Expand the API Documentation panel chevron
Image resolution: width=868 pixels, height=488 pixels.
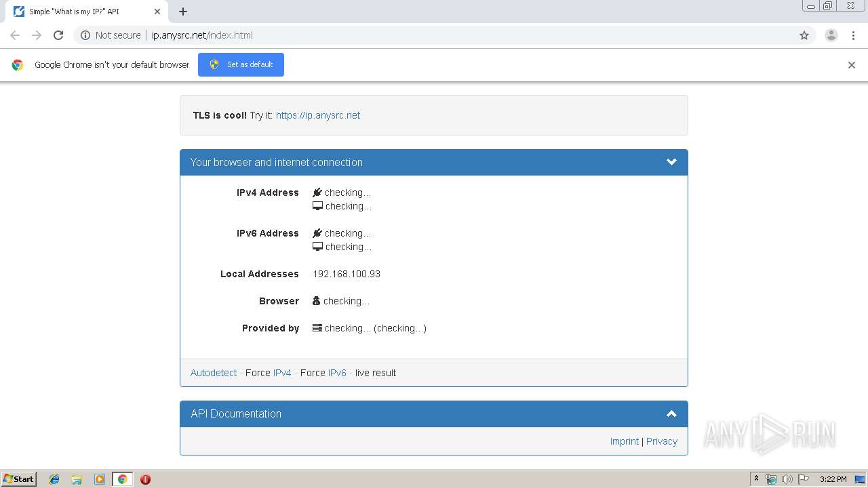(x=671, y=413)
